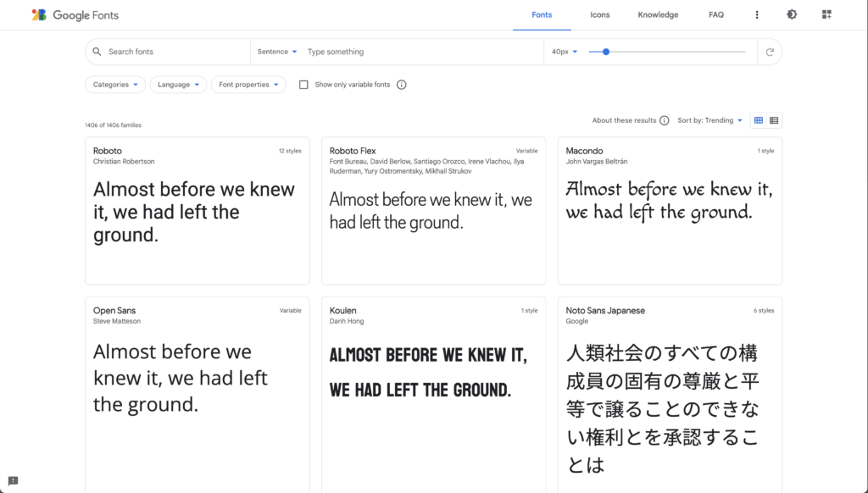Click the variable fonts info tooltip icon
This screenshot has width=868, height=493.
[401, 85]
